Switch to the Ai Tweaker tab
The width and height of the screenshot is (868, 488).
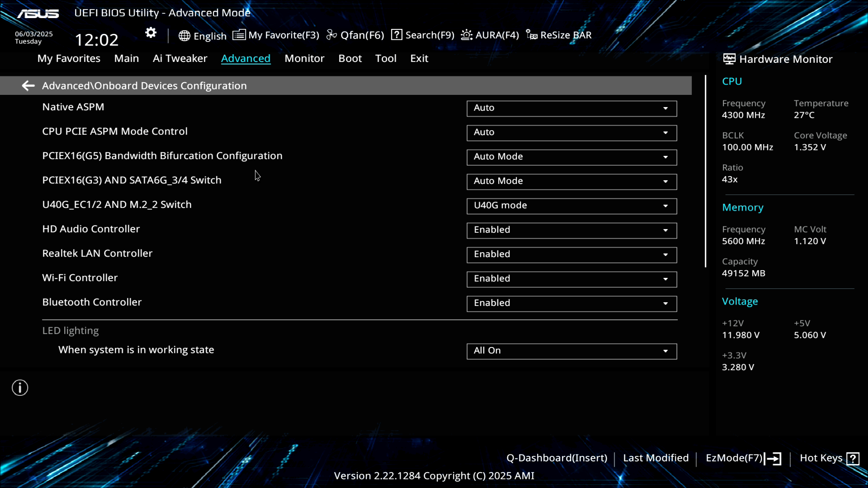(180, 58)
